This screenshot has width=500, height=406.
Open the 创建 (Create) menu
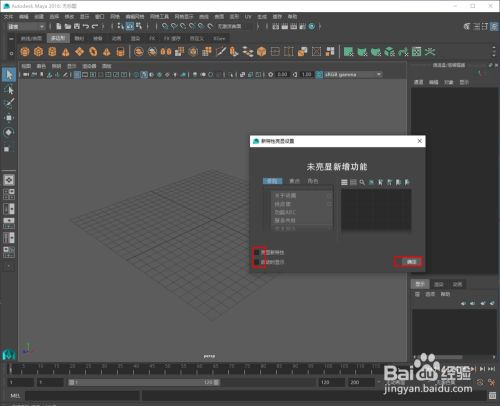(x=39, y=17)
